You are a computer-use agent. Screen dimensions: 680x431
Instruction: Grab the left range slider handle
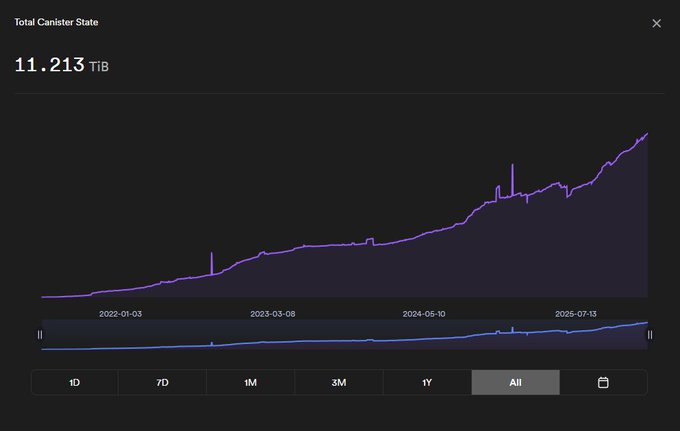40,335
